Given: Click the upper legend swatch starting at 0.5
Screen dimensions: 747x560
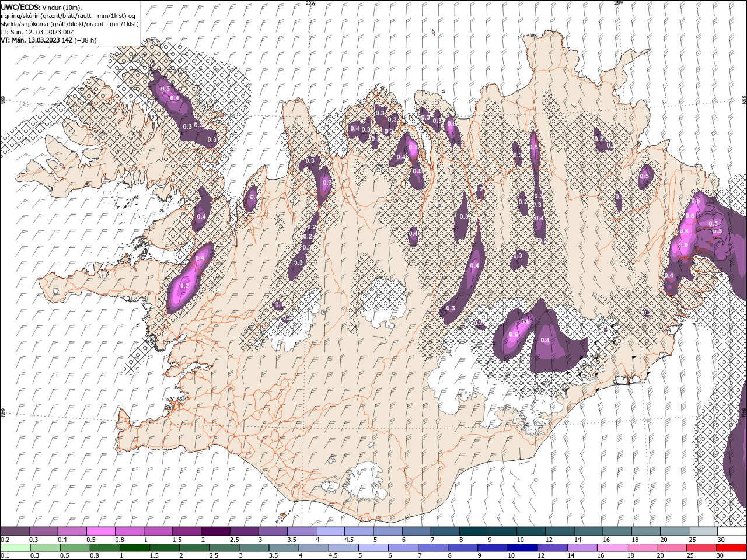Looking at the screenshot, I should (100, 531).
